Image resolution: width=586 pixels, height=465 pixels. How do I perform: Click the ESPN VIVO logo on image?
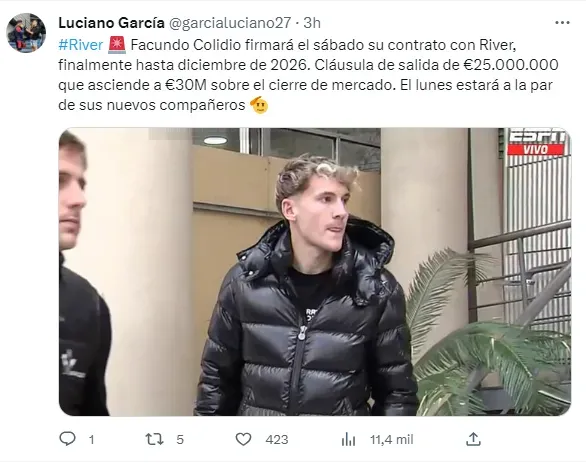(536, 142)
